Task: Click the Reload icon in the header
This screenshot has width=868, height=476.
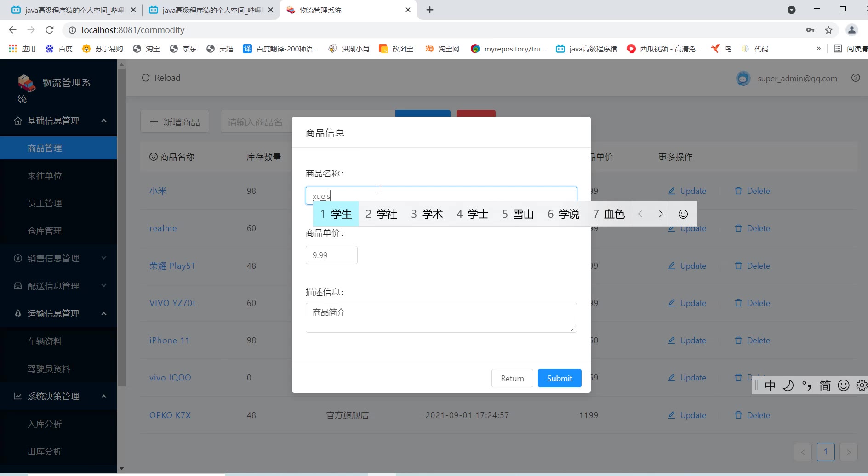Action: pos(146,78)
